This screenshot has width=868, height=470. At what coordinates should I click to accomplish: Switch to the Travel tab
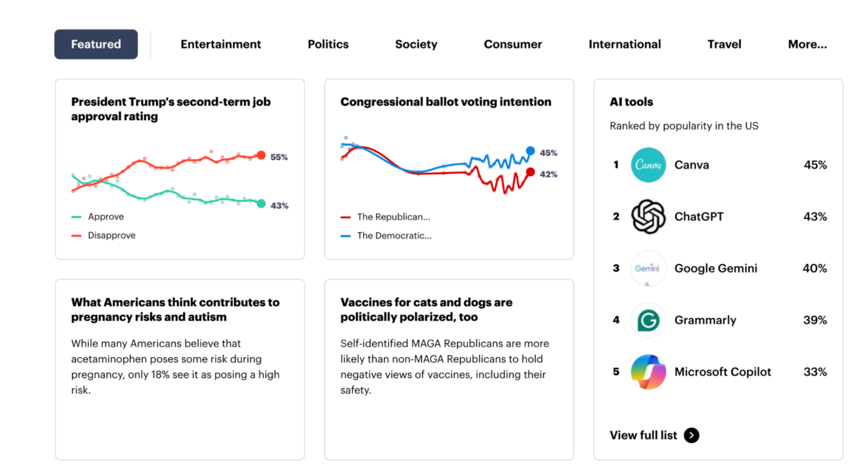click(724, 44)
